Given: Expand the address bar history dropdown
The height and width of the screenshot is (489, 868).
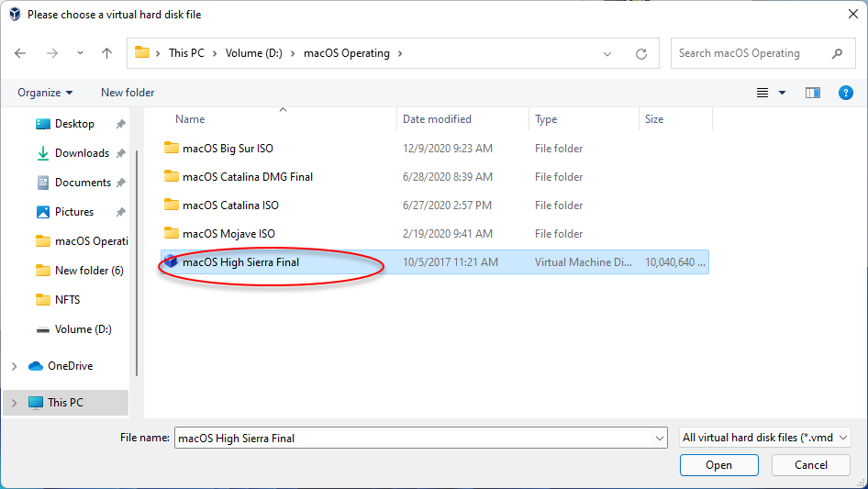Looking at the screenshot, I should 607,54.
